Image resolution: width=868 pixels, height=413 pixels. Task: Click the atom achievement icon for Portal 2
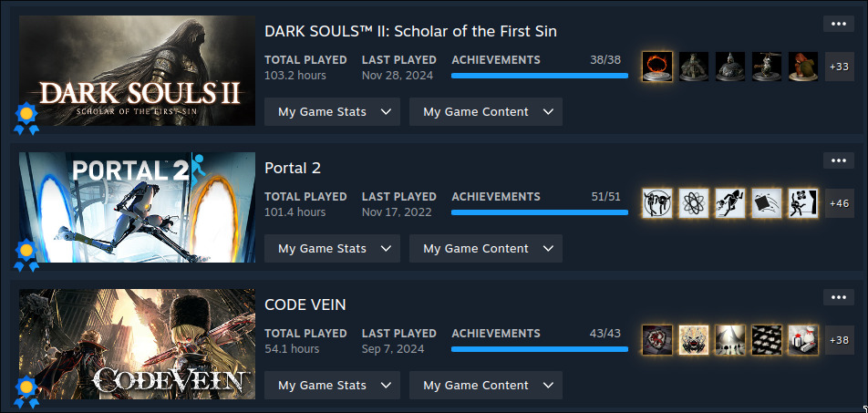click(694, 203)
